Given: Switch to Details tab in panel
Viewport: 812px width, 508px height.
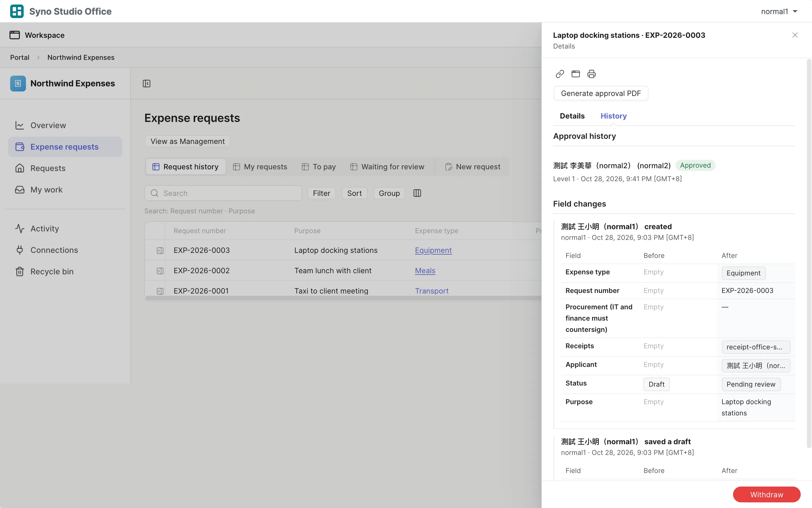Looking at the screenshot, I should pos(572,116).
